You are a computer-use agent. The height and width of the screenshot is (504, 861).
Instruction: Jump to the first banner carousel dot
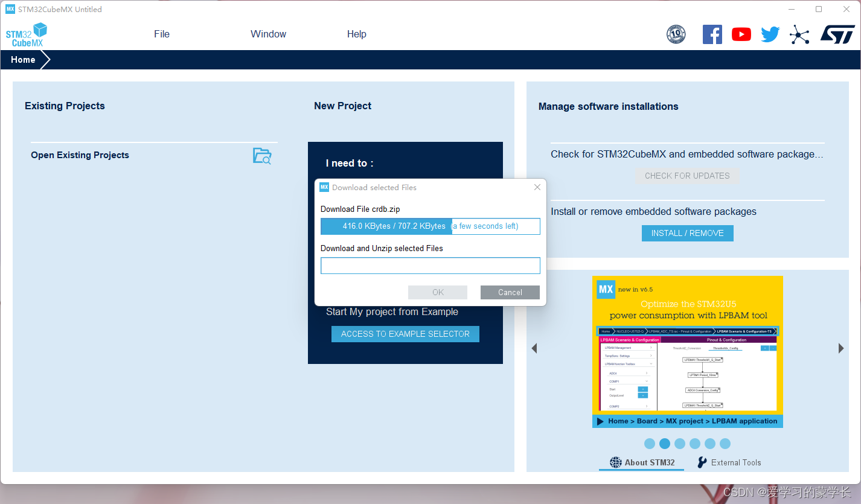click(650, 444)
